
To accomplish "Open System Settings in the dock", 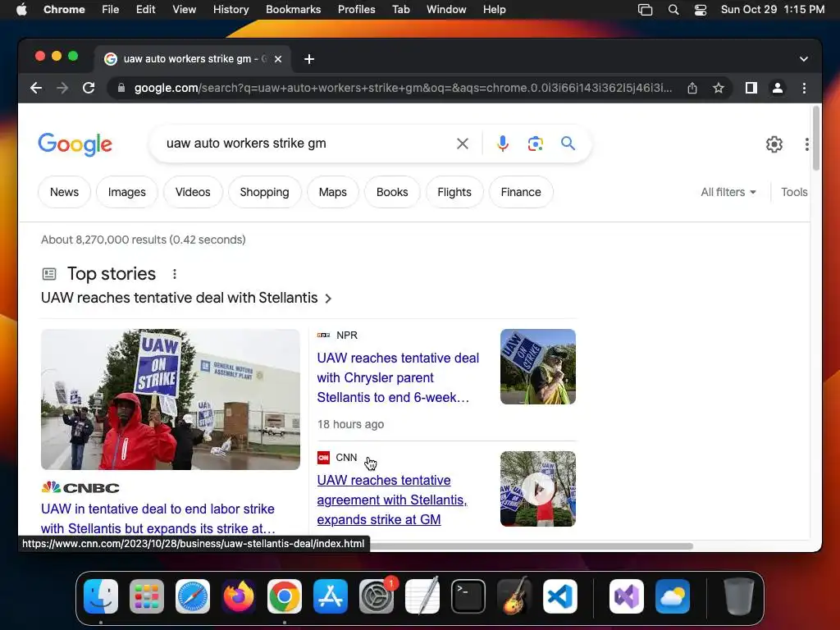I will click(x=376, y=596).
